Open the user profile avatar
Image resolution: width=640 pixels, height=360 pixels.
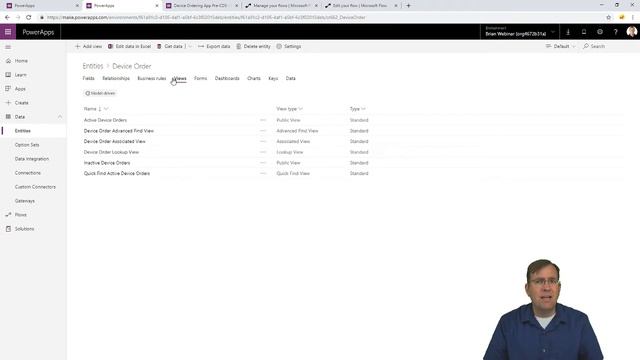click(x=631, y=32)
